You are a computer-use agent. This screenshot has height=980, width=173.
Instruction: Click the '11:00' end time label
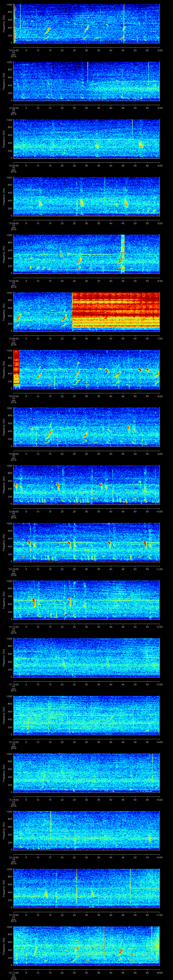click(159, 569)
